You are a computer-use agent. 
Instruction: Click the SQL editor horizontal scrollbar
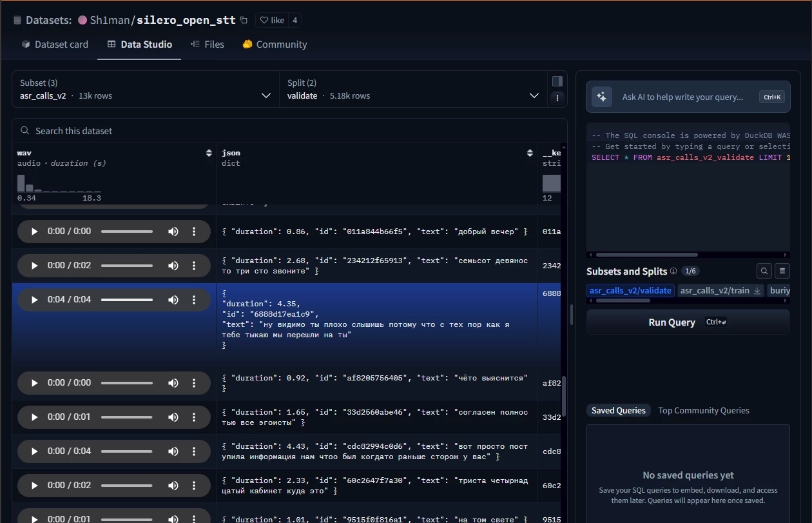point(646,255)
